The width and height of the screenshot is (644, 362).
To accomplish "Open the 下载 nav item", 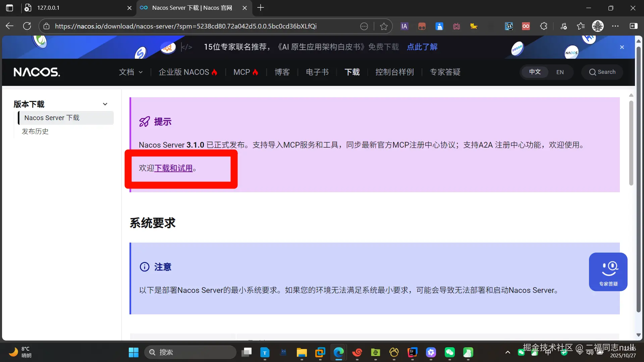I will [x=352, y=72].
